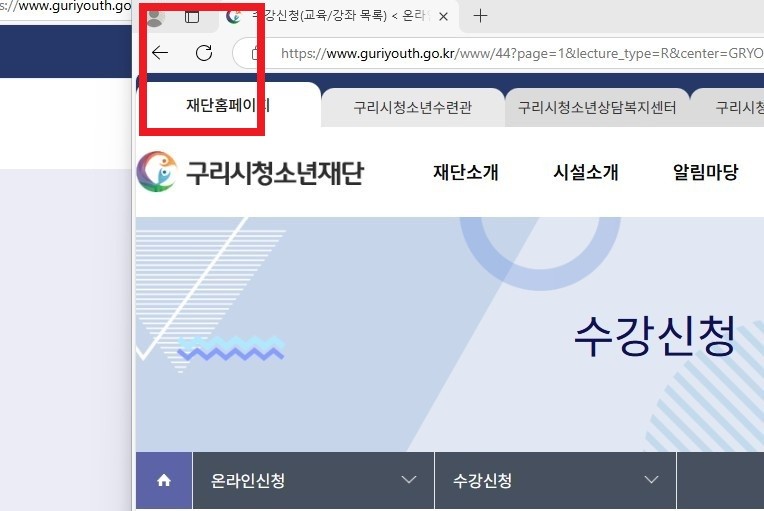Close the 수강신청 browser tab

coord(442,17)
